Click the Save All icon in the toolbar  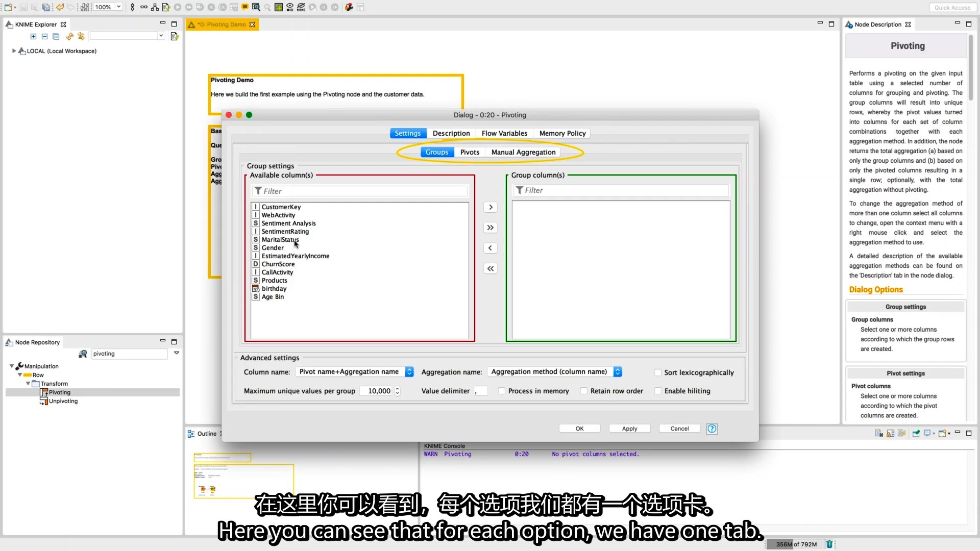pyautogui.click(x=46, y=7)
